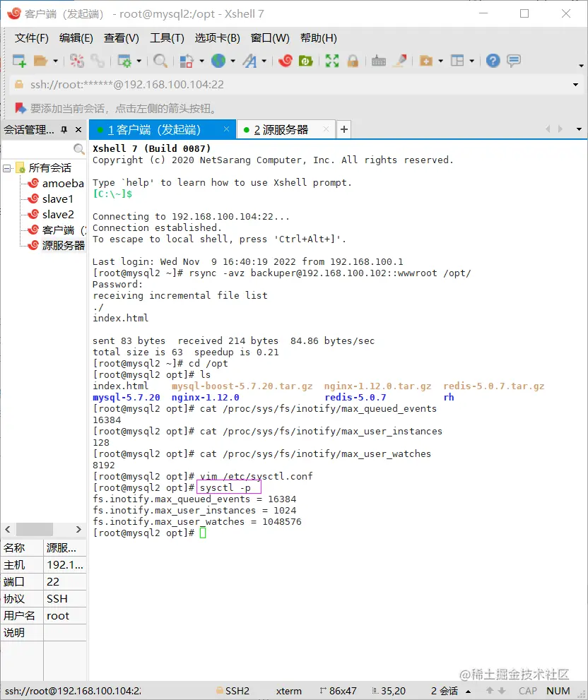Select the slave2 session
The height and width of the screenshot is (700, 588).
pos(58,215)
